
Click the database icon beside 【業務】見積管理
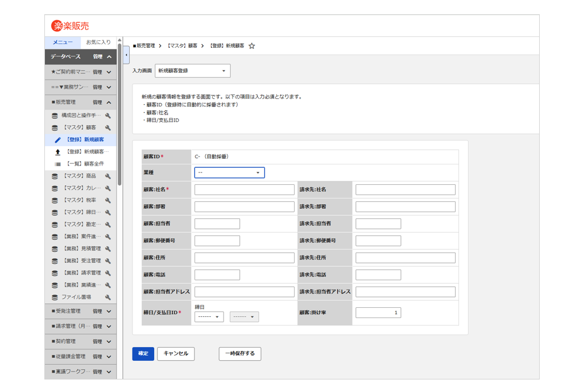pyautogui.click(x=55, y=249)
